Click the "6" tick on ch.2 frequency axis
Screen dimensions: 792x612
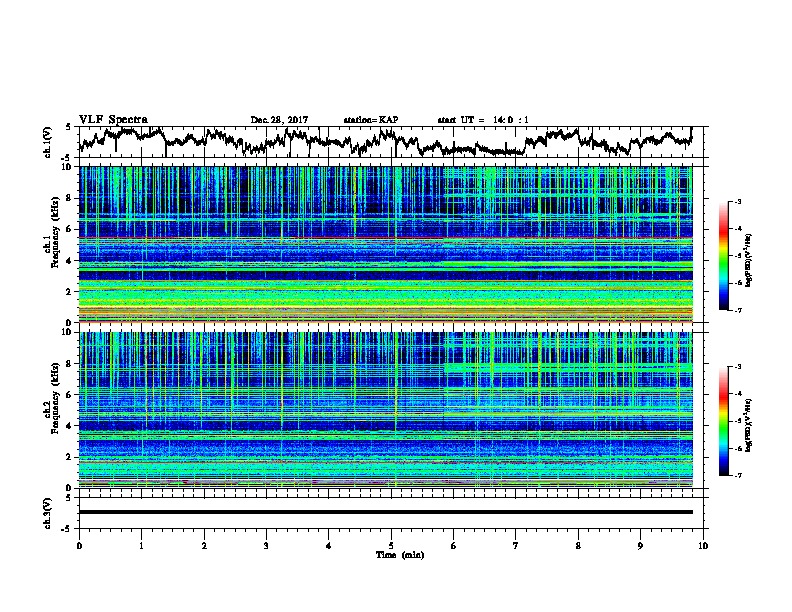click(70, 395)
